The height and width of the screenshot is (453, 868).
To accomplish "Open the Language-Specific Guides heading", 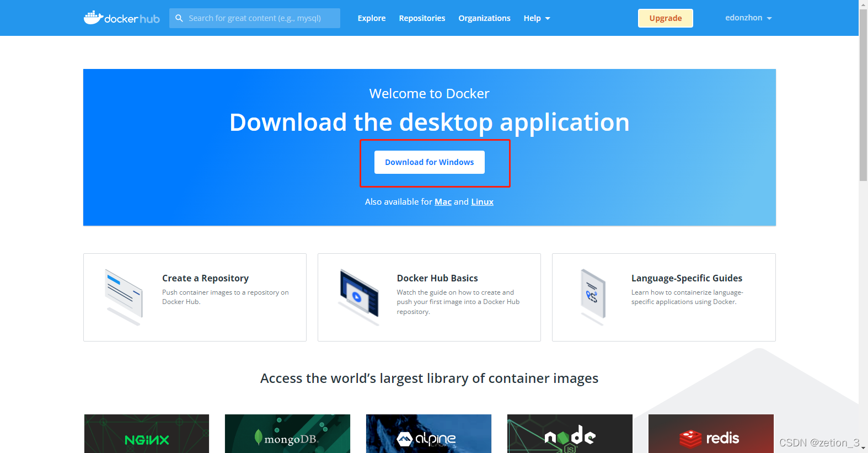I will [x=687, y=278].
